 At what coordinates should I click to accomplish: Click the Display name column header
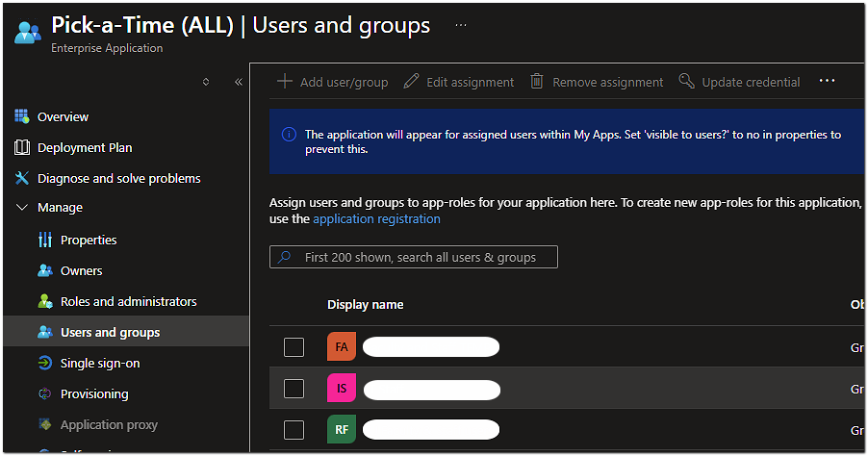click(365, 304)
